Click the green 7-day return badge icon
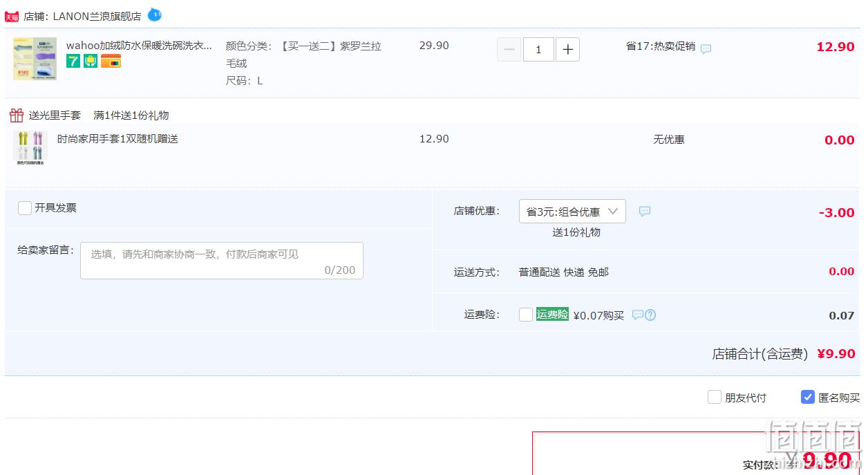Screen dimensions: 868x475 point(73,61)
